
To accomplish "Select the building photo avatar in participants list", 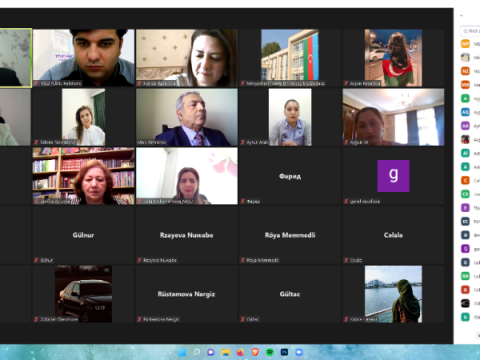I will (x=465, y=57).
